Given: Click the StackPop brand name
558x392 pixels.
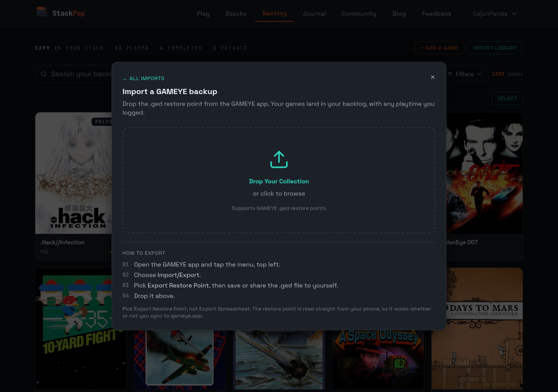Looking at the screenshot, I should click(68, 13).
